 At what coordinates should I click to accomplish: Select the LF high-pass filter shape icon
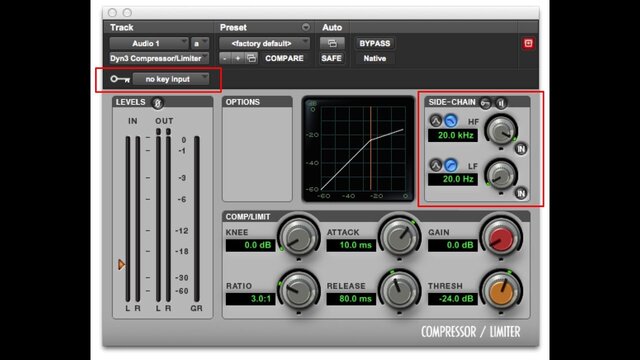(x=451, y=165)
